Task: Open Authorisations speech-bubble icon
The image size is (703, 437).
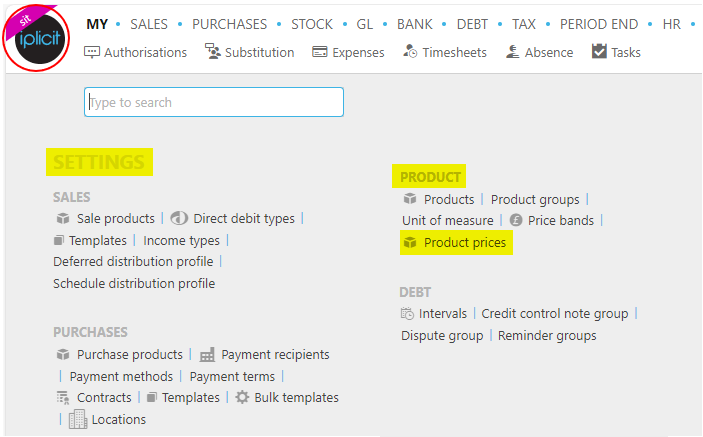Action: tap(91, 52)
